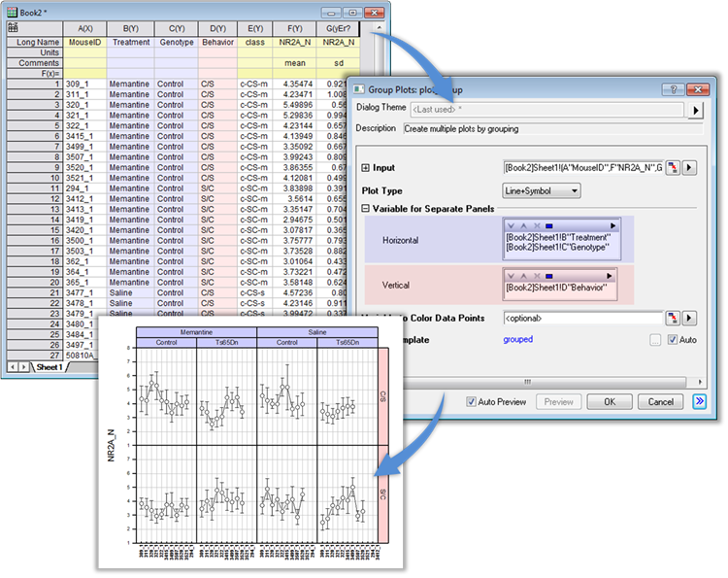Open the Plot Type dropdown
Image resolution: width=728 pixels, height=578 pixels.
point(541,190)
